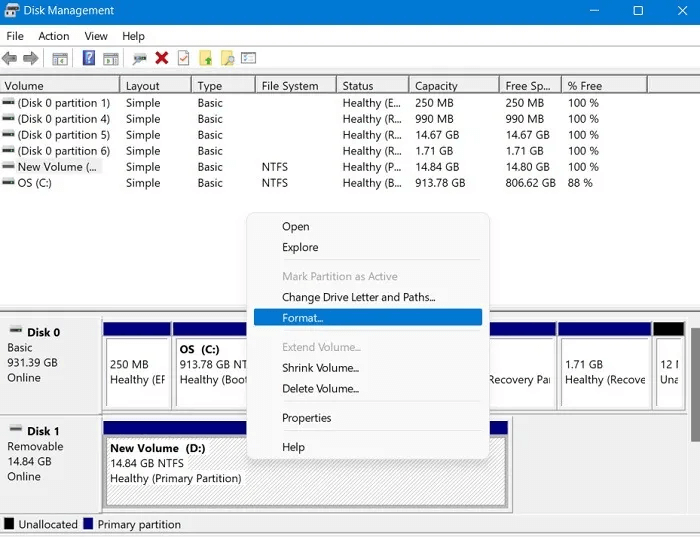Viewport: 700px width, 537px height.
Task: Open the Action menu
Action: pos(54,36)
